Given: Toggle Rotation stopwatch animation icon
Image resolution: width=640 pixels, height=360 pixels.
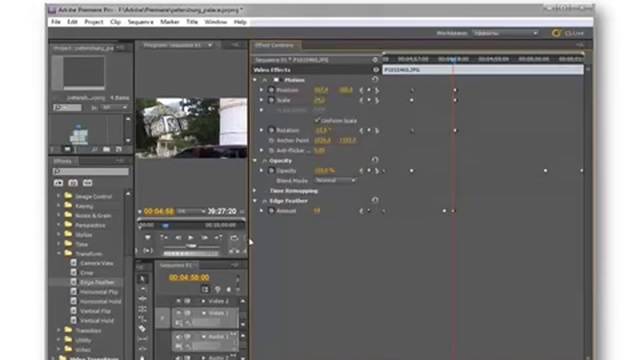Looking at the screenshot, I should 271,130.
